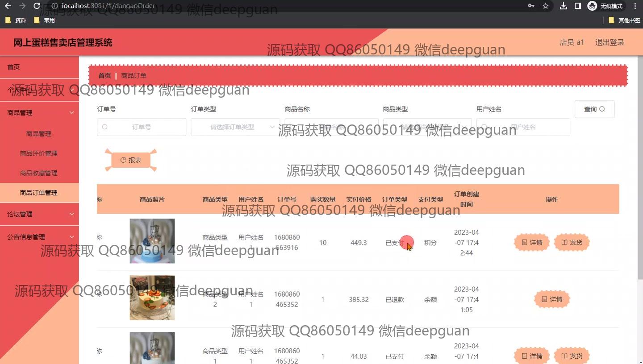Viewport: 643px width, 364px height.
Task: Click the 用户姓名 input field
Action: [523, 127]
